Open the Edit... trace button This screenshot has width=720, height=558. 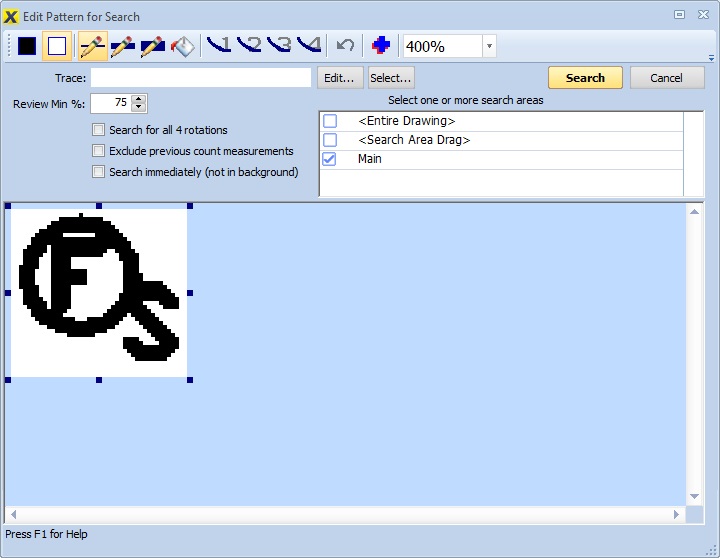[340, 78]
